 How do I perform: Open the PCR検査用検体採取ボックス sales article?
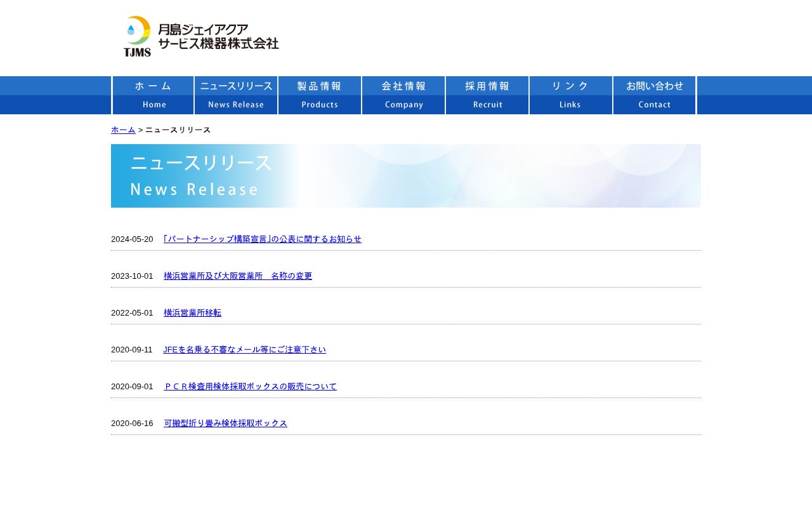[250, 387]
